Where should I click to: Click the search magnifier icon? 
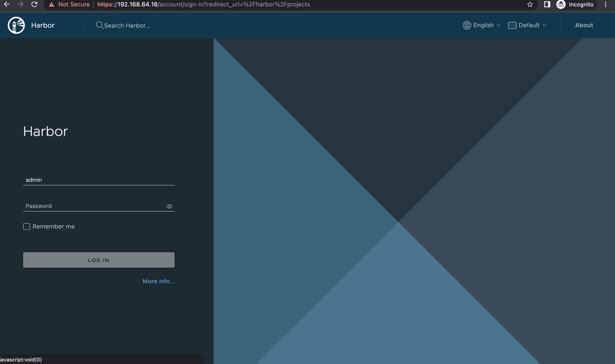click(x=99, y=25)
